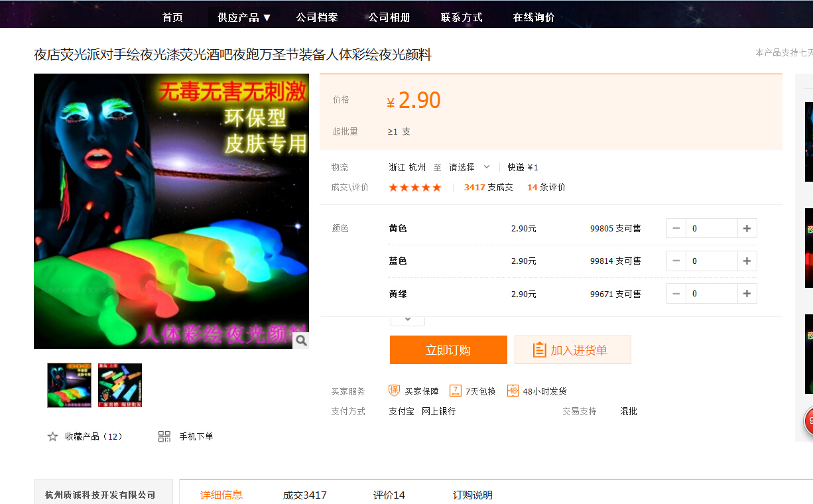Click the 7-day return guarantee icon

(455, 391)
